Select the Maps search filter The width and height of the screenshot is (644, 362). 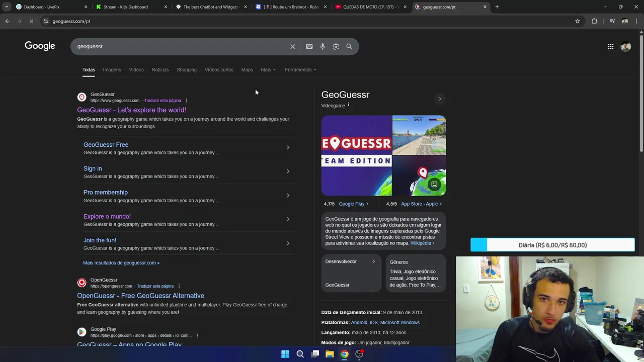pos(247,69)
